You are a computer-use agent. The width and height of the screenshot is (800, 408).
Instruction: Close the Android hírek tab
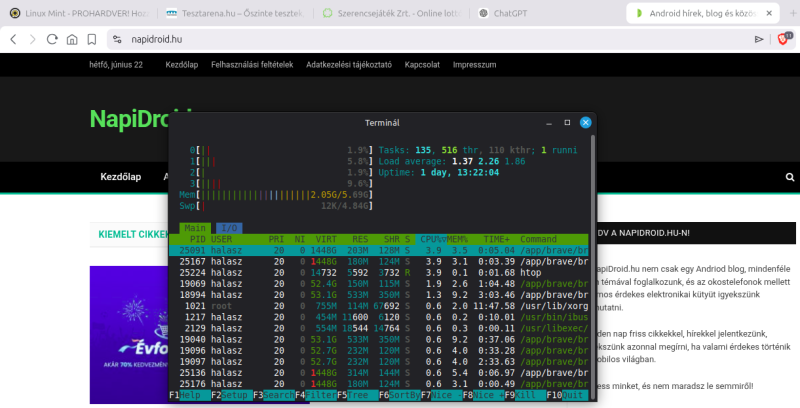coord(769,13)
